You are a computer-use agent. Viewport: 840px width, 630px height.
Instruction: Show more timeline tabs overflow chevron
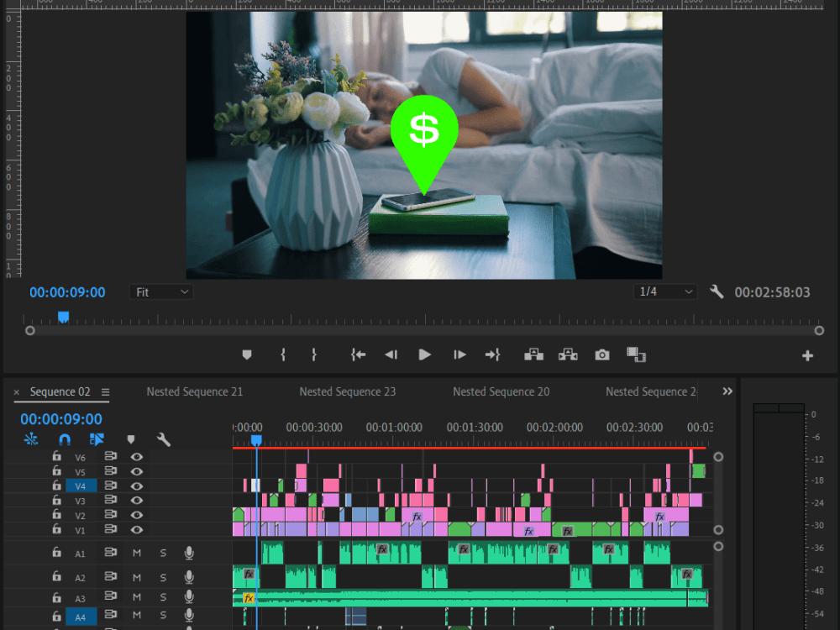tap(727, 391)
